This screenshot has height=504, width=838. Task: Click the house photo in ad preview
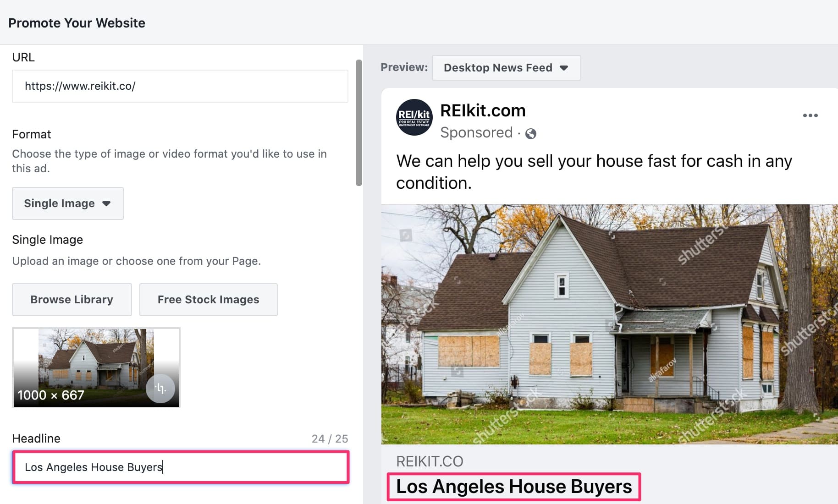609,324
